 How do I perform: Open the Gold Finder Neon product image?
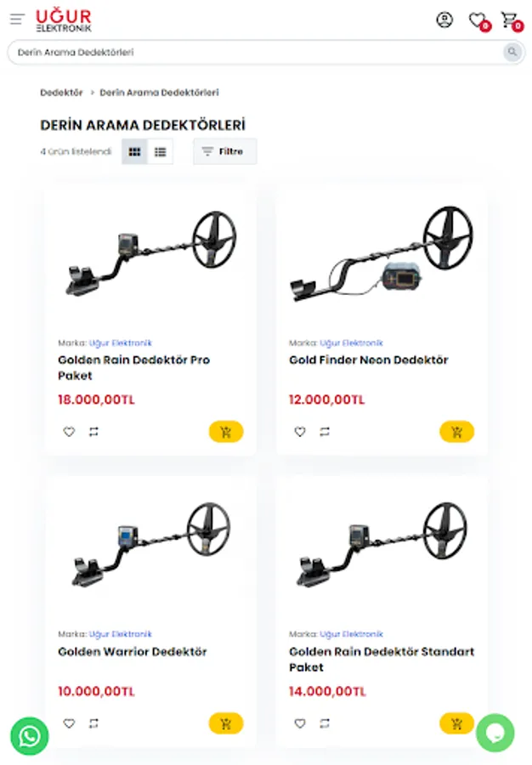382,253
